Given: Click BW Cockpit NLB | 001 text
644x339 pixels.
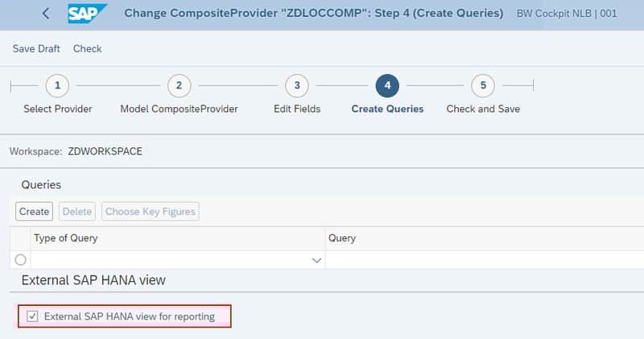Looking at the screenshot, I should (567, 14).
